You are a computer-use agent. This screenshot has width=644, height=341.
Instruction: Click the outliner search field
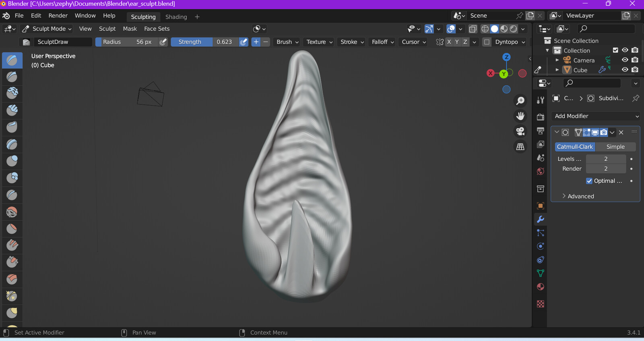click(x=606, y=29)
